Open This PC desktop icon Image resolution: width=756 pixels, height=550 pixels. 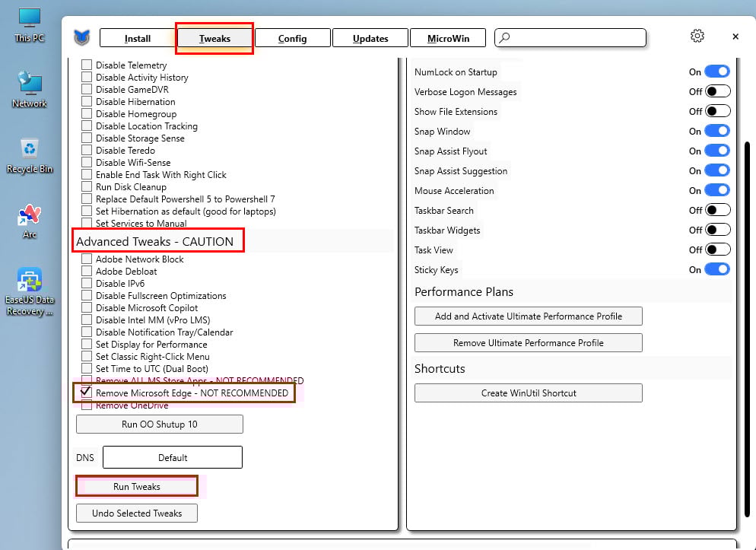tap(30, 25)
